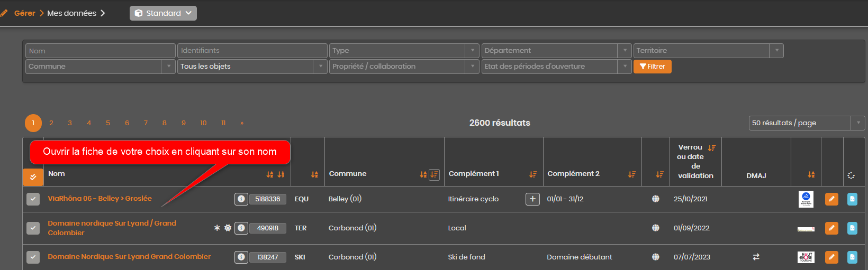
Task: Click orange edit pencil for ViaRhôna row
Action: (831, 199)
